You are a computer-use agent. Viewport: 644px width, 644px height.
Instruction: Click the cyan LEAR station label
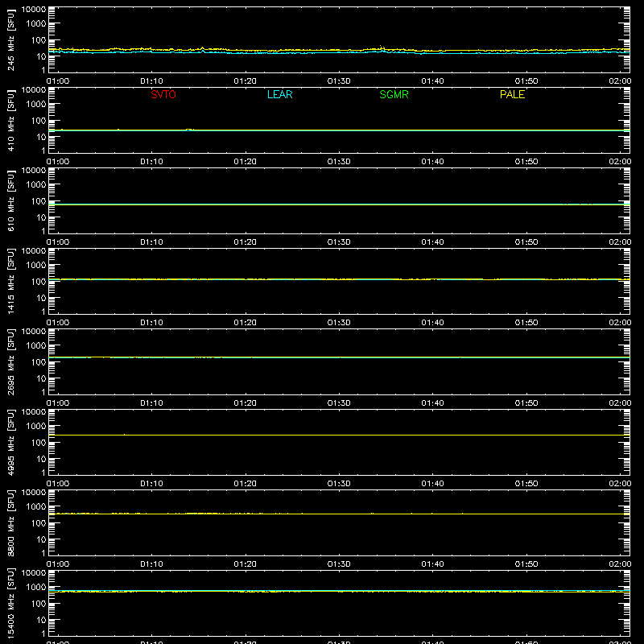point(279,94)
